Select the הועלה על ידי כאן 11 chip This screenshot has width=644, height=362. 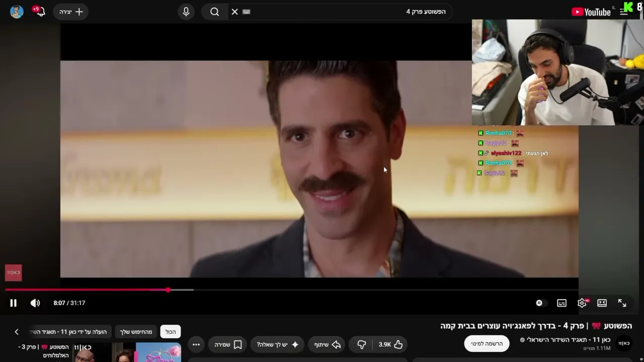[70, 332]
